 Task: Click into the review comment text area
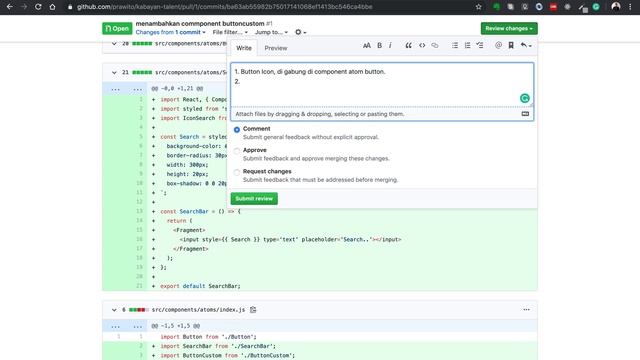click(x=382, y=85)
